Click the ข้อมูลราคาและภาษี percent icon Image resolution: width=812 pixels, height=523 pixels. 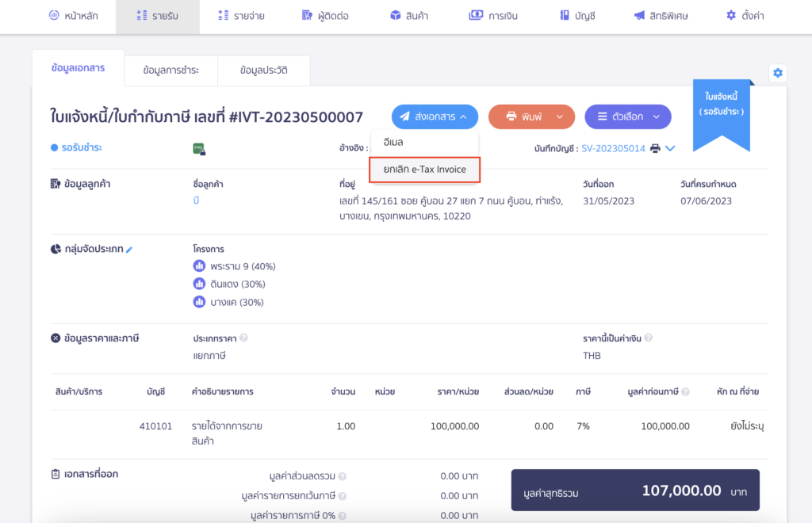(x=56, y=338)
